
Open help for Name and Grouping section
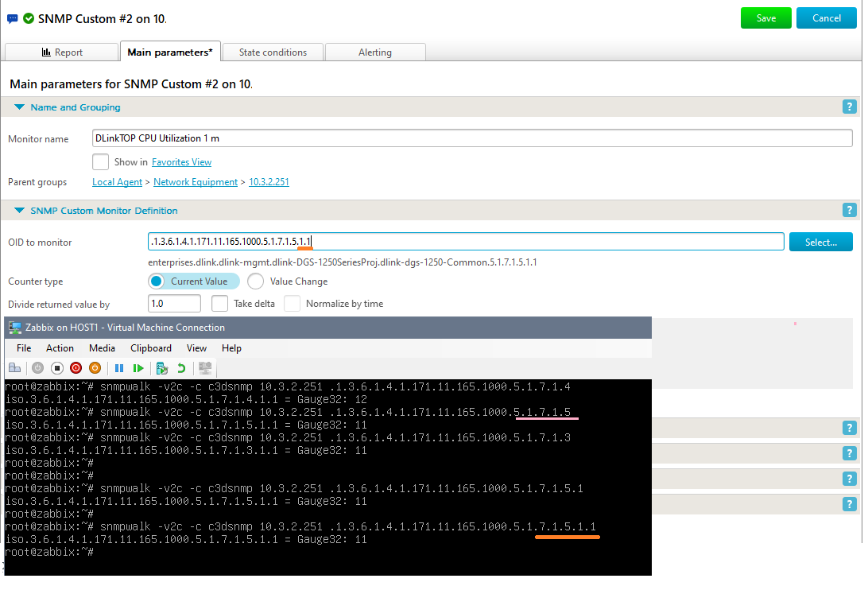point(849,107)
